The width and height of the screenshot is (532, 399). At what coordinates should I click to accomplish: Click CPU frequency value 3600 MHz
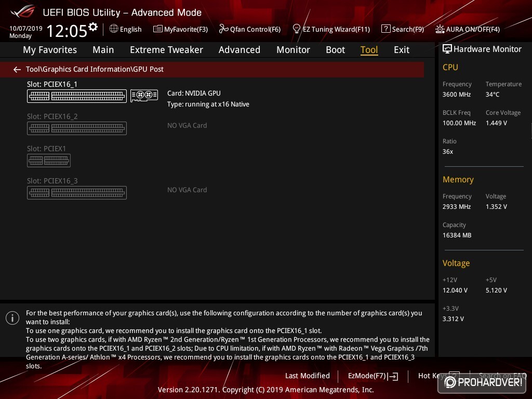click(456, 95)
